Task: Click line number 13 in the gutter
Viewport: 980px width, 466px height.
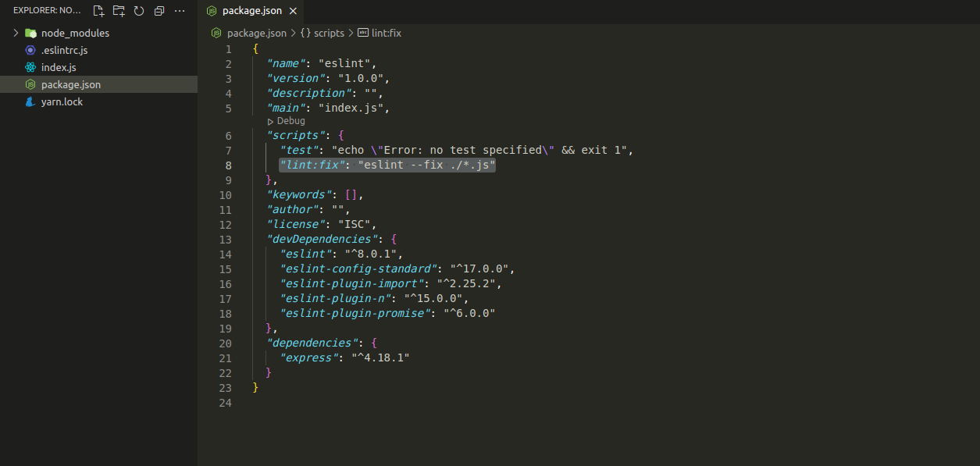Action: [225, 239]
